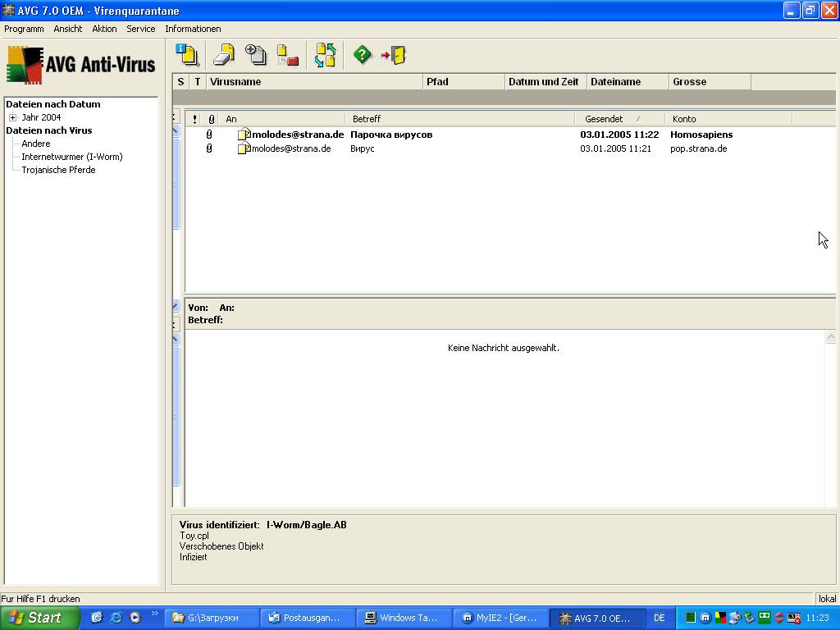The image size is (840, 630).
Task: Sort messages by Gesendet column
Action: [619, 119]
